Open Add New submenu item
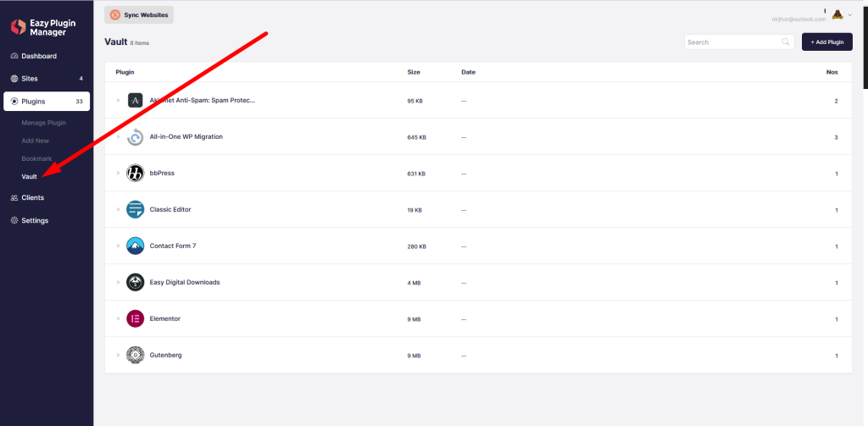Image resolution: width=868 pixels, height=426 pixels. [x=36, y=141]
